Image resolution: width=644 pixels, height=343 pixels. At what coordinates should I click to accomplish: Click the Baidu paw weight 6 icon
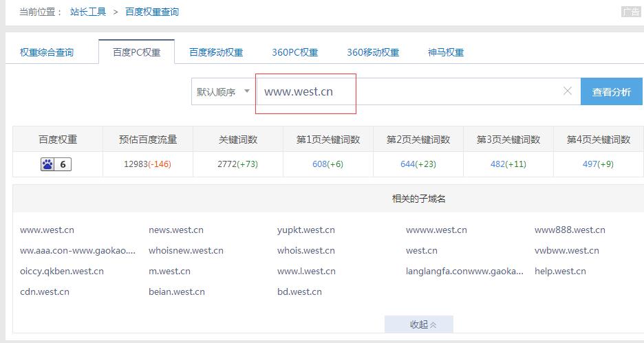56,164
